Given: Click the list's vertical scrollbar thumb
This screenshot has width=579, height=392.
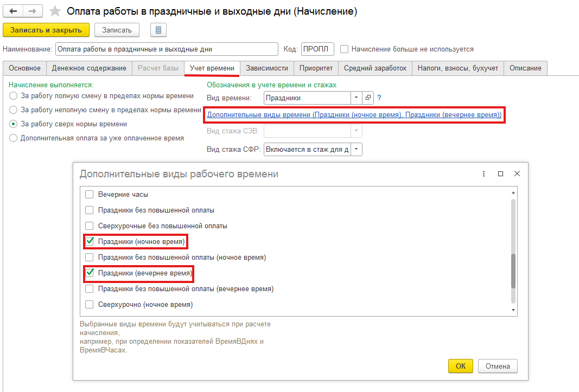Looking at the screenshot, I should click(x=513, y=271).
